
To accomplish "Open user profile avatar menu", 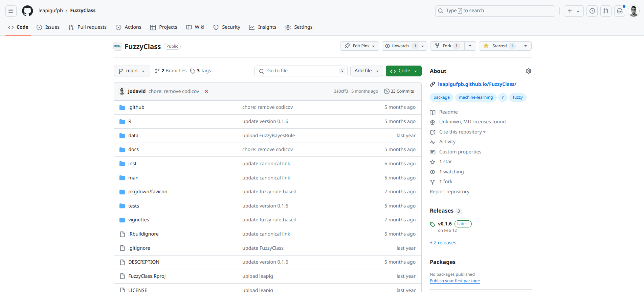I will 633,11.
